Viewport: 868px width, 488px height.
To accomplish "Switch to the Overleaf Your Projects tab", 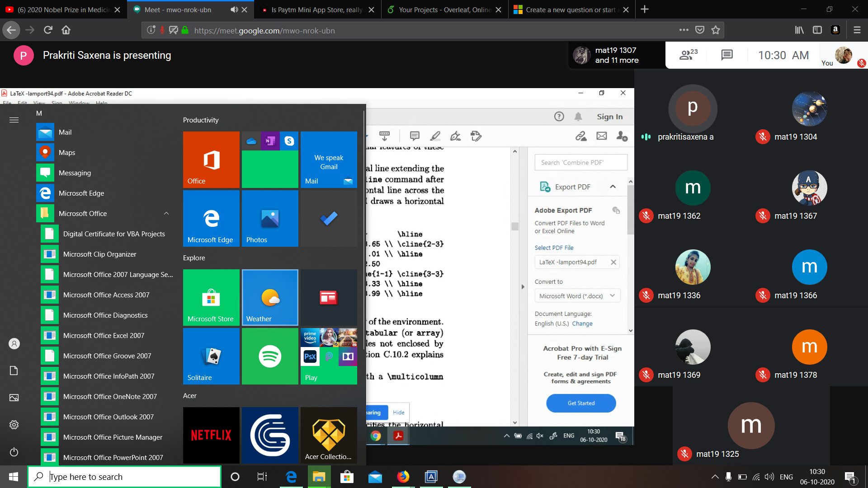I will pos(445,9).
